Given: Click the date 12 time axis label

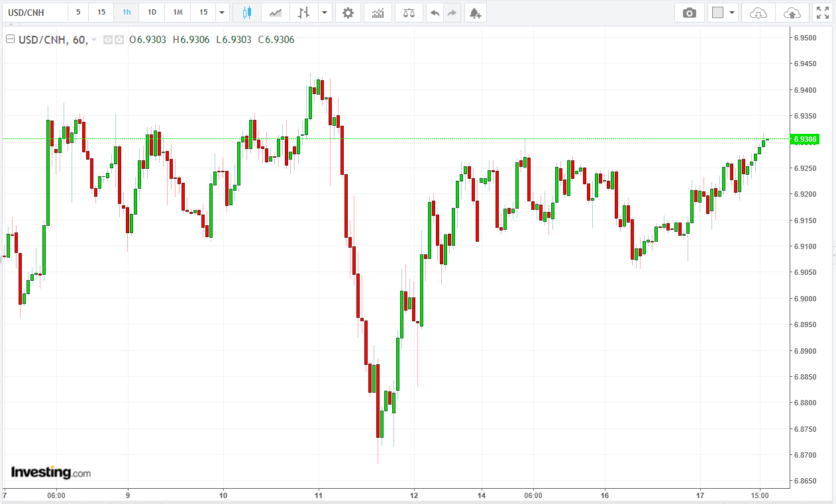Looking at the screenshot, I should click(x=414, y=495).
